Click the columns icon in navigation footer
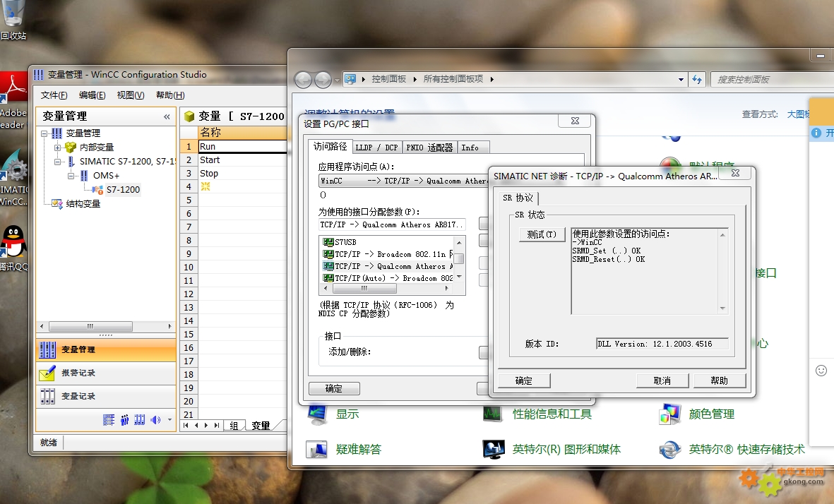834x504 pixels. pos(139,420)
